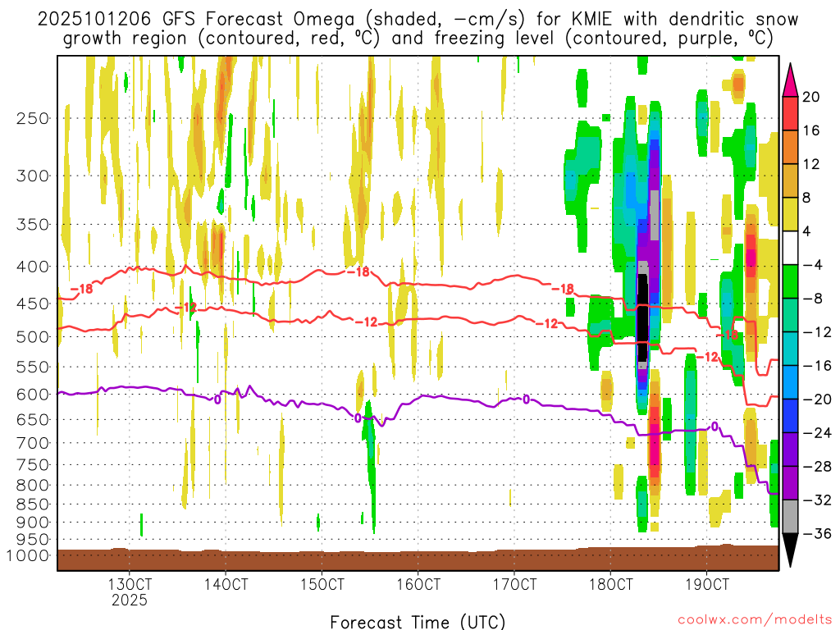Click the black downward arrow below the colorbar
The height and width of the screenshot is (630, 840).
[792, 550]
